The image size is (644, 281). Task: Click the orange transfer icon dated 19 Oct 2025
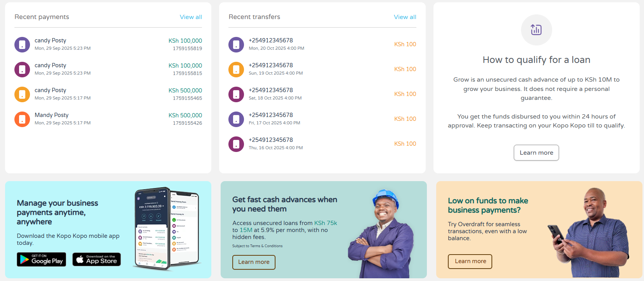click(x=236, y=70)
